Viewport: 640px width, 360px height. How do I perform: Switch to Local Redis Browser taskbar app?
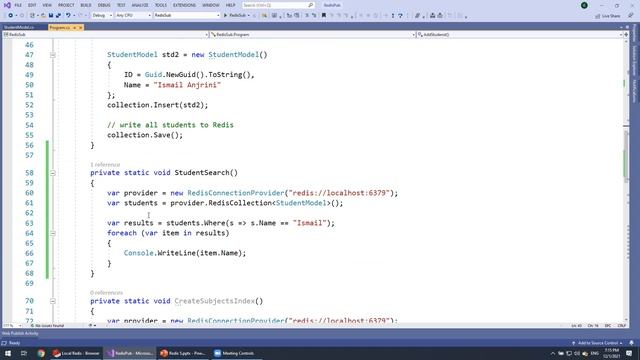[76, 353]
